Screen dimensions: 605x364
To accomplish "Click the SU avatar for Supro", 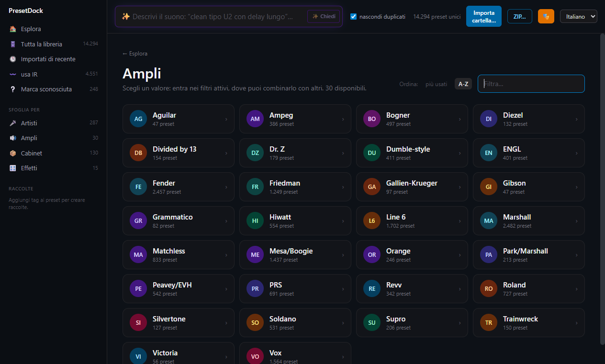I will [372, 323].
